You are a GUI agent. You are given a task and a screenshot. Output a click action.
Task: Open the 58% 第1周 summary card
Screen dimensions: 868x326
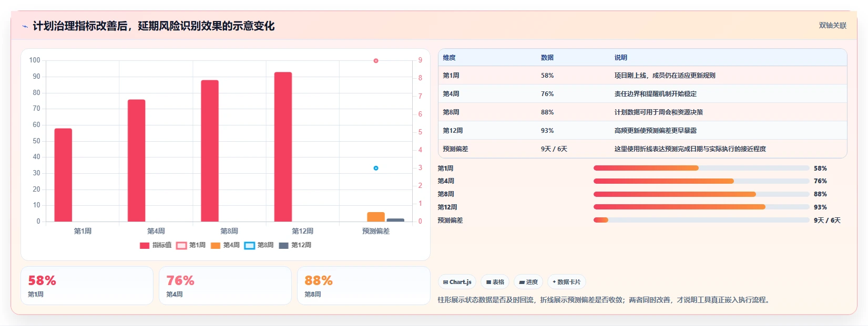click(87, 286)
